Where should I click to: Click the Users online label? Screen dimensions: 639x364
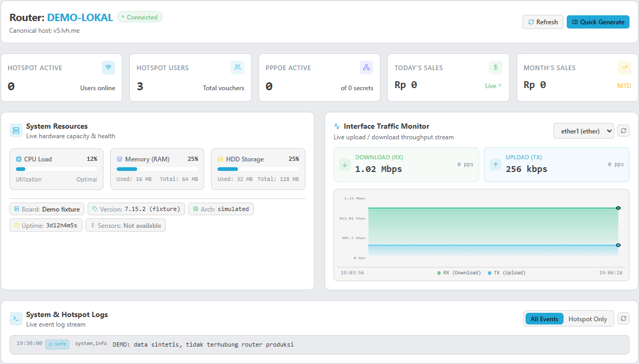(98, 88)
